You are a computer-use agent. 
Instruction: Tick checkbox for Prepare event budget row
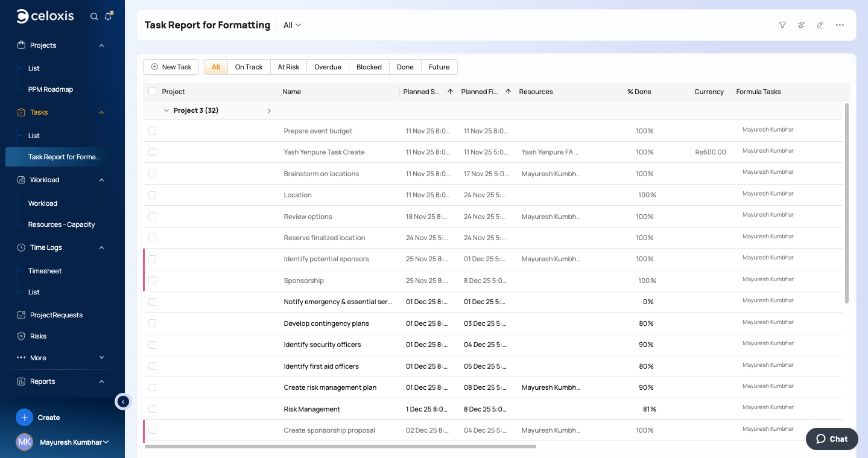[x=152, y=131]
